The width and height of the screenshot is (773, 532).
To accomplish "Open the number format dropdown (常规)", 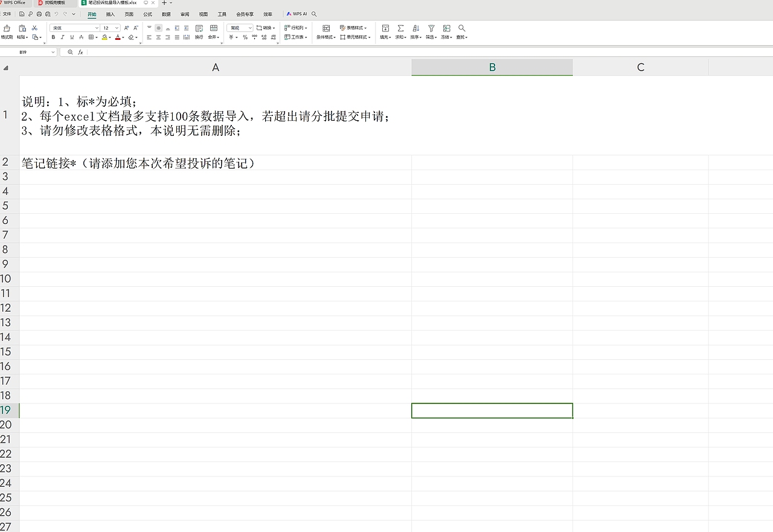I will coord(250,28).
